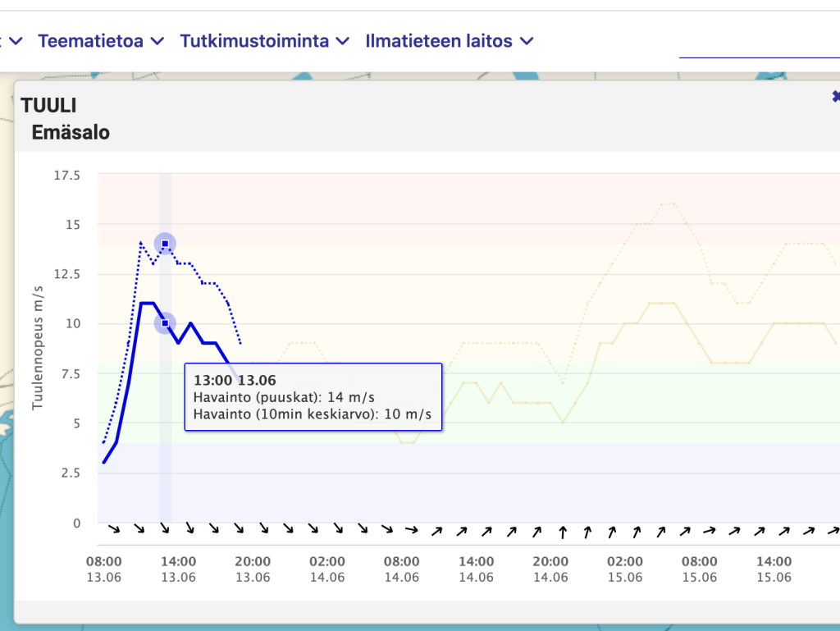Click the chevron left of Teematietoa
The height and width of the screenshot is (631, 840).
15,41
